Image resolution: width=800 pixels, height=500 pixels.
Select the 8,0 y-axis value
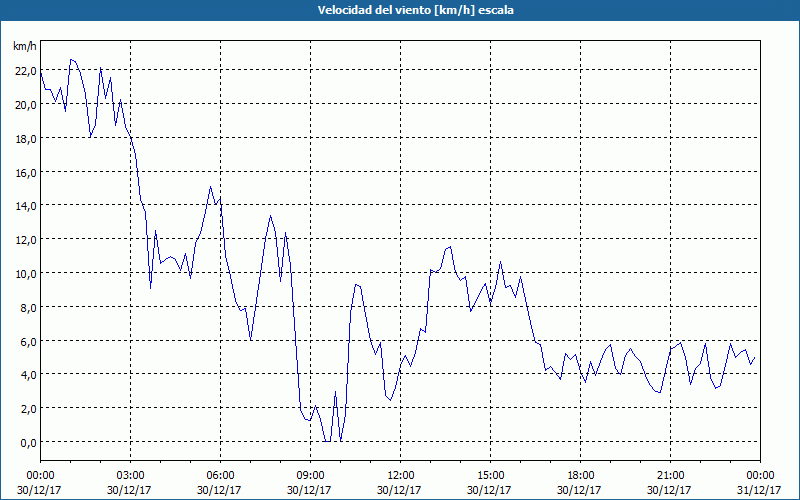(28, 308)
